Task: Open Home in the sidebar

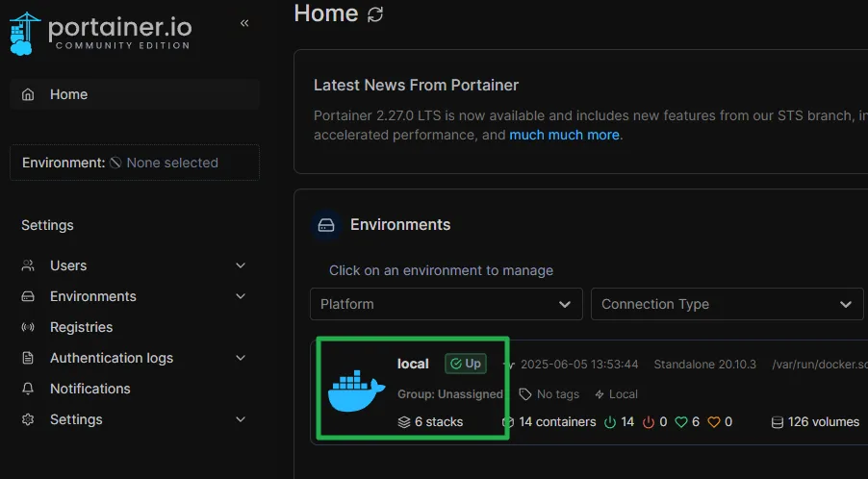Action: tap(68, 94)
